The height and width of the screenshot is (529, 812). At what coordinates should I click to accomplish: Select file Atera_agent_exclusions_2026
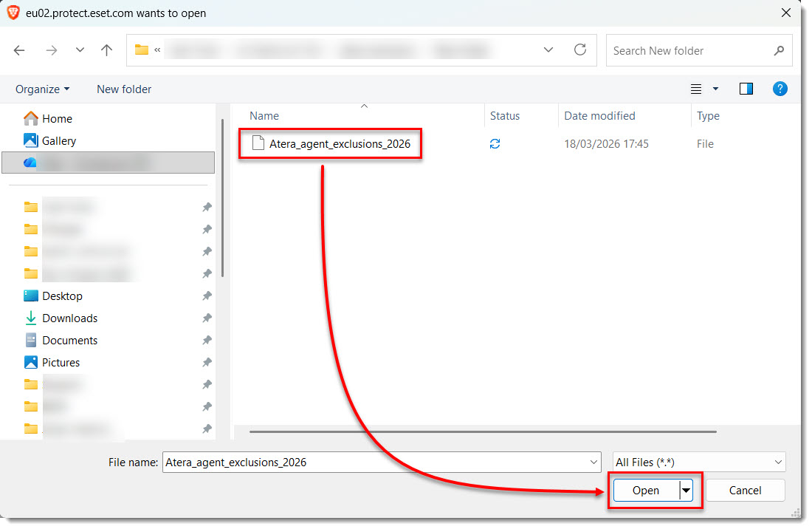(340, 144)
